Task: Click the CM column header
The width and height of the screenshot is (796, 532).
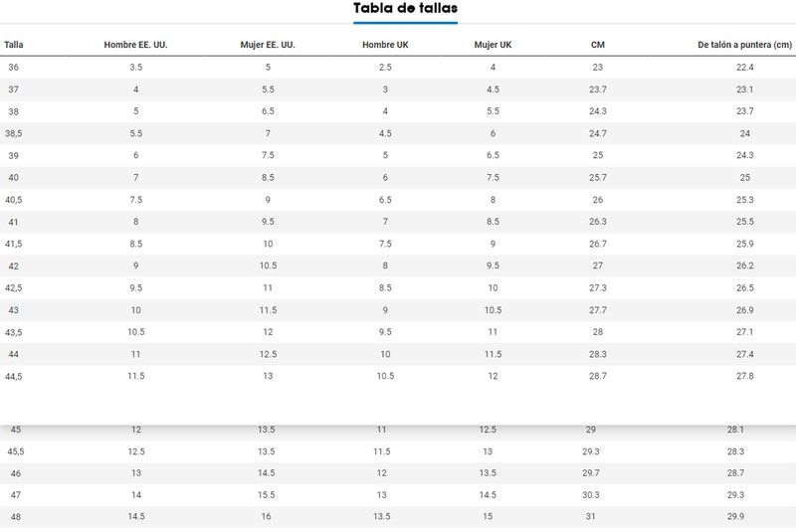Action: tap(598, 45)
